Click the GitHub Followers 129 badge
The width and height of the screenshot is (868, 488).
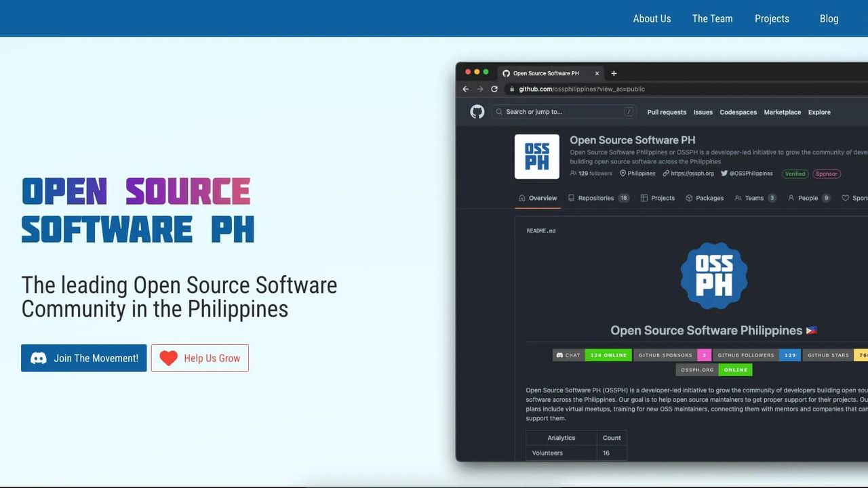tap(757, 355)
